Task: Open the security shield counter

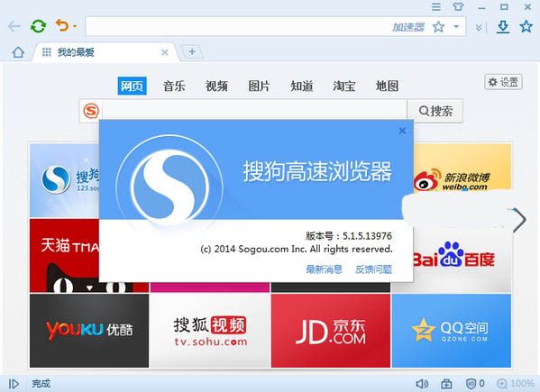Action: coord(475,383)
